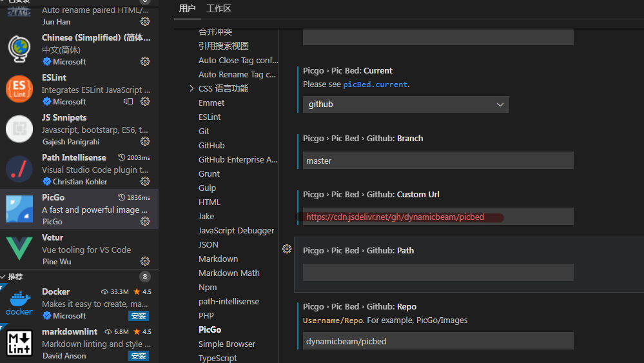Select JSON in settings tree
The image size is (644, 363).
208,245
